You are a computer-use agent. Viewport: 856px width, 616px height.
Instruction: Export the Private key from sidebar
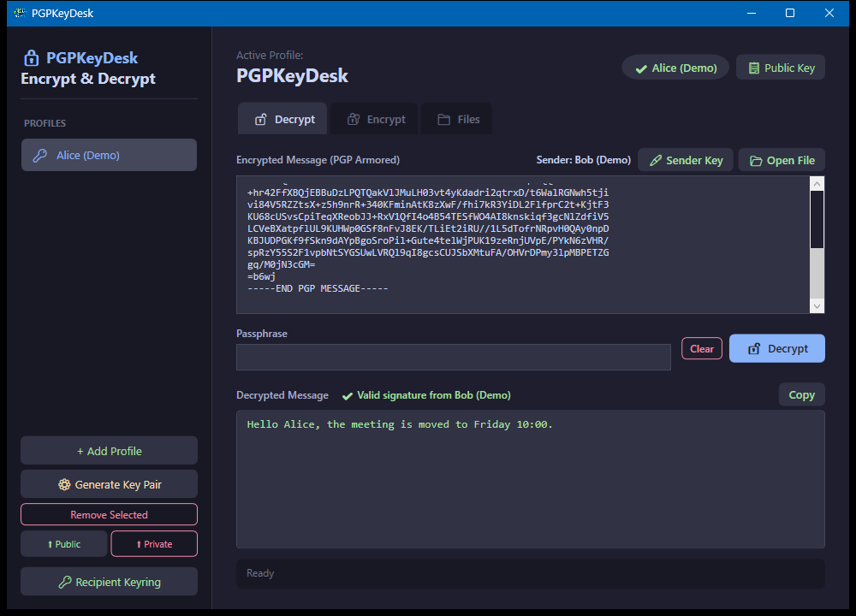154,544
